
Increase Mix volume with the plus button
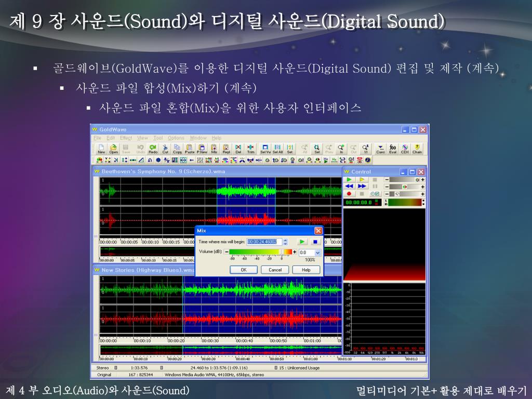(x=295, y=252)
